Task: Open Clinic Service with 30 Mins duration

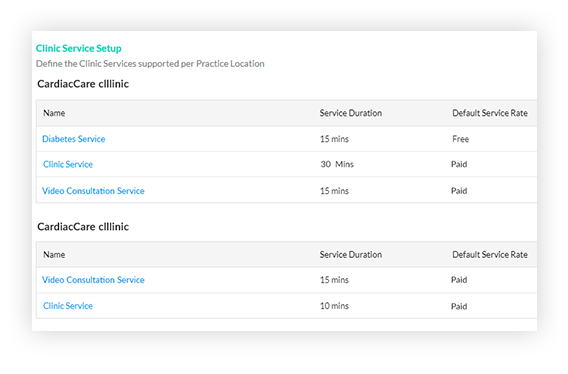Action: [x=68, y=164]
